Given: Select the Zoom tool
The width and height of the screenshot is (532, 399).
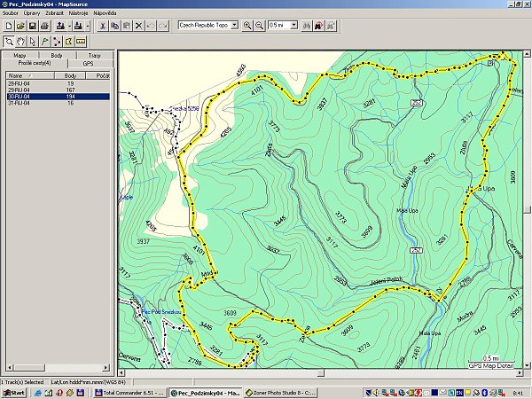Looking at the screenshot, I should point(9,42).
